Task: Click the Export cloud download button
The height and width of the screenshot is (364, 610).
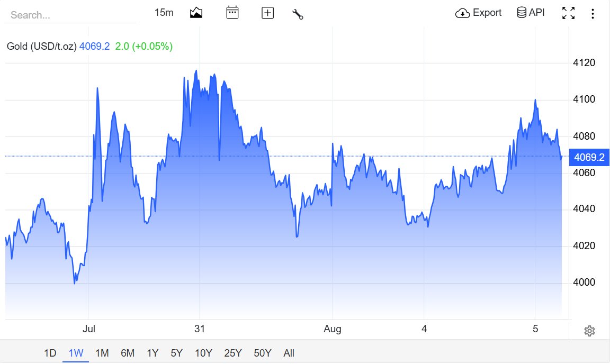Action: pos(478,13)
